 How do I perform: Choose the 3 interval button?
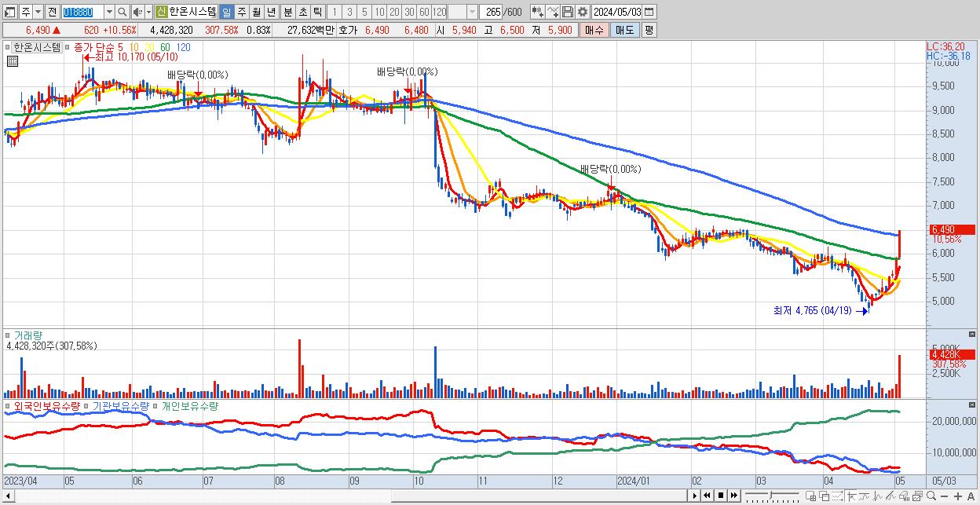point(349,12)
